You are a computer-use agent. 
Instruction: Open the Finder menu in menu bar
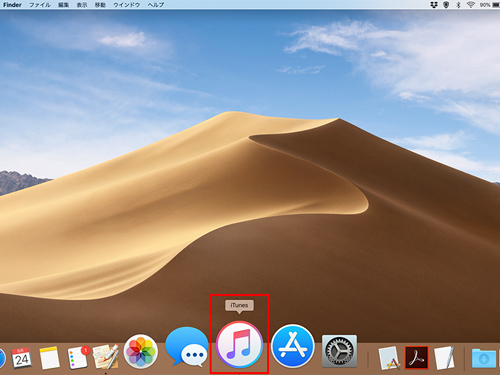click(12, 5)
